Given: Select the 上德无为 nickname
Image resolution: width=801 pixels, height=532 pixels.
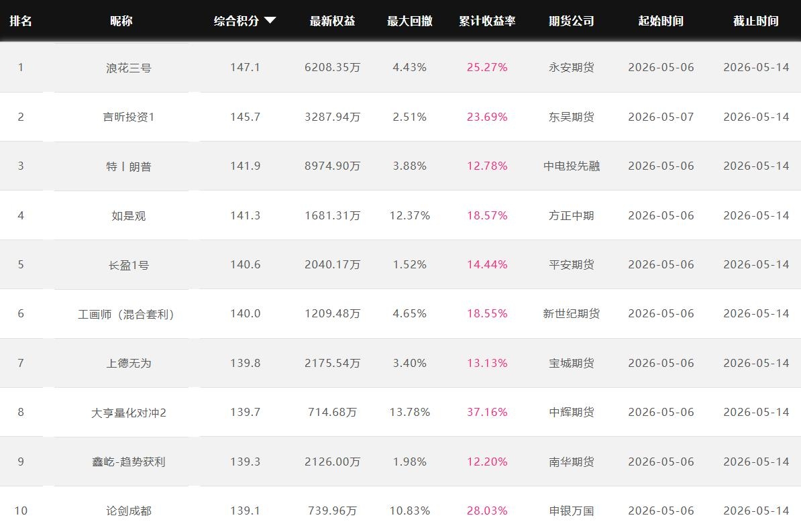Looking at the screenshot, I should coord(129,364).
